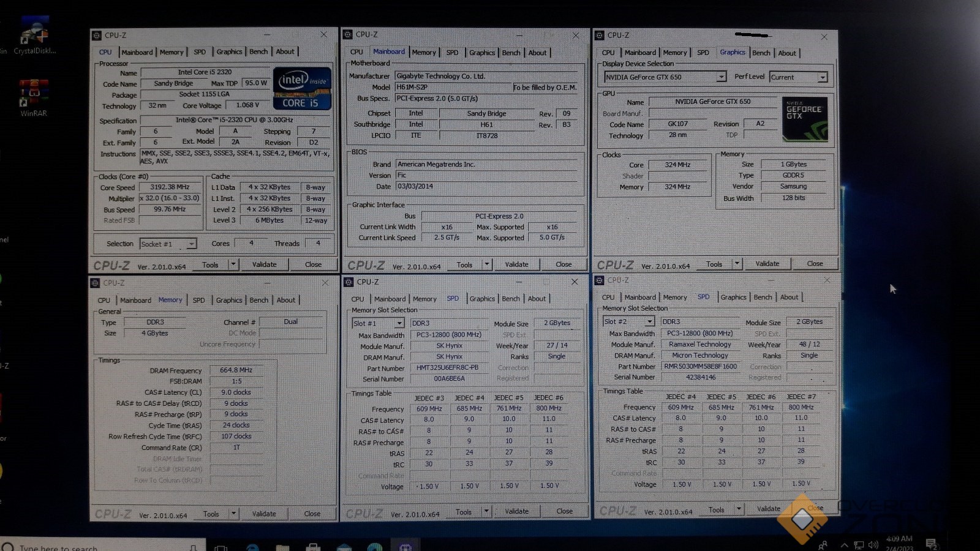Expand the NVIDIA GeForce GTX 650 device dropdown
The height and width of the screenshot is (551, 980).
[721, 77]
